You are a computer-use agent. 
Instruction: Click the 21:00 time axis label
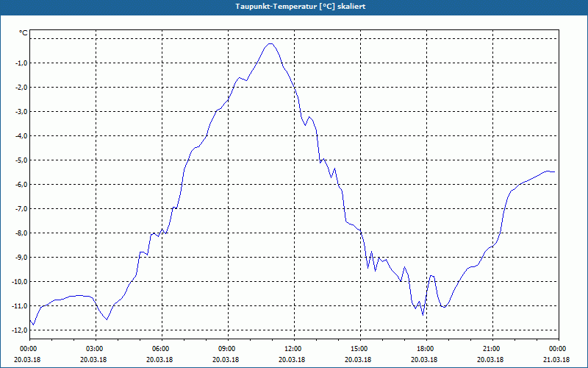tap(492, 349)
